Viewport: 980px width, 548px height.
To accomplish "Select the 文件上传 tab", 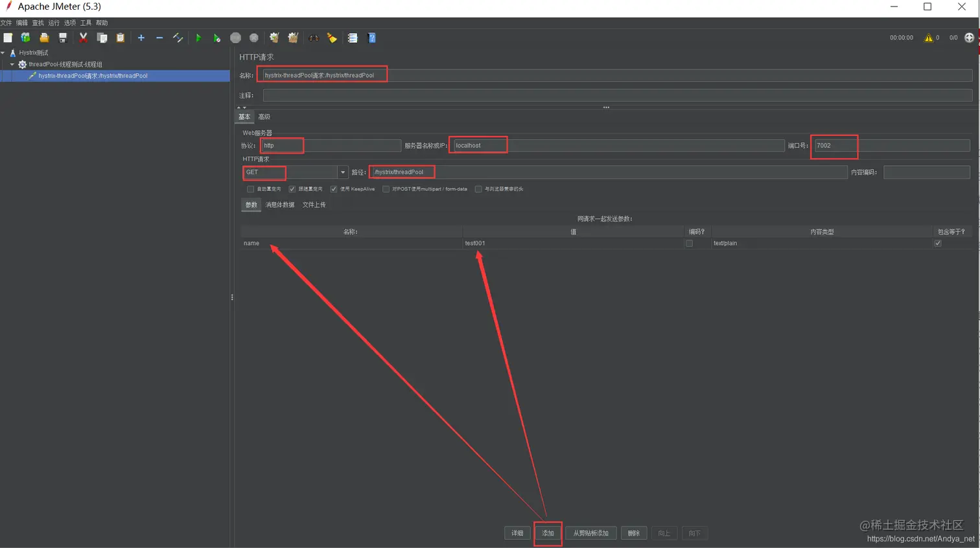I will [314, 205].
